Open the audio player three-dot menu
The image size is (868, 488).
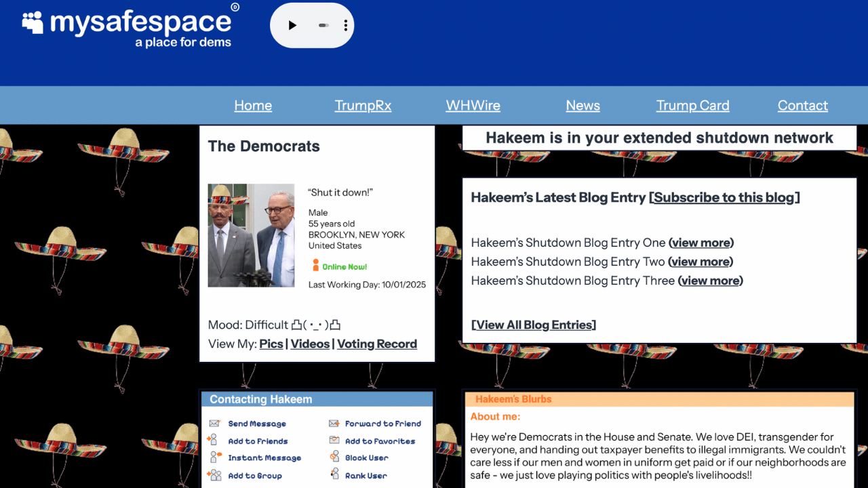346,26
